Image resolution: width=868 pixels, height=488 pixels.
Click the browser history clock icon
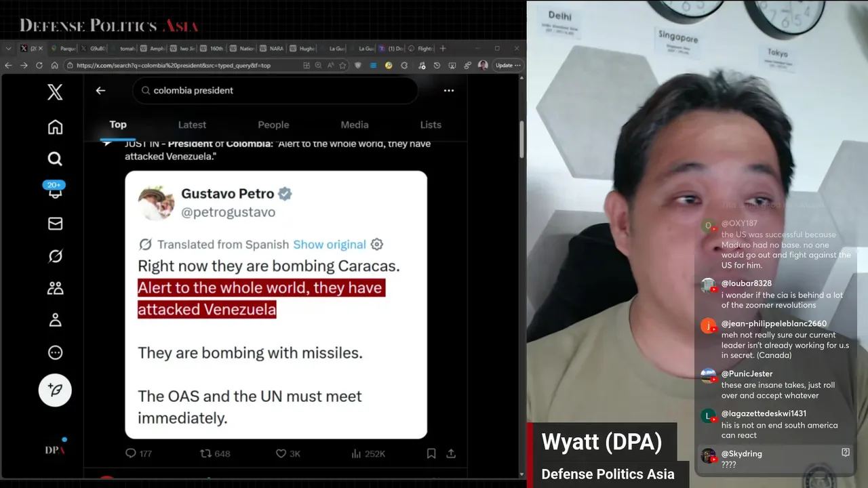[437, 66]
